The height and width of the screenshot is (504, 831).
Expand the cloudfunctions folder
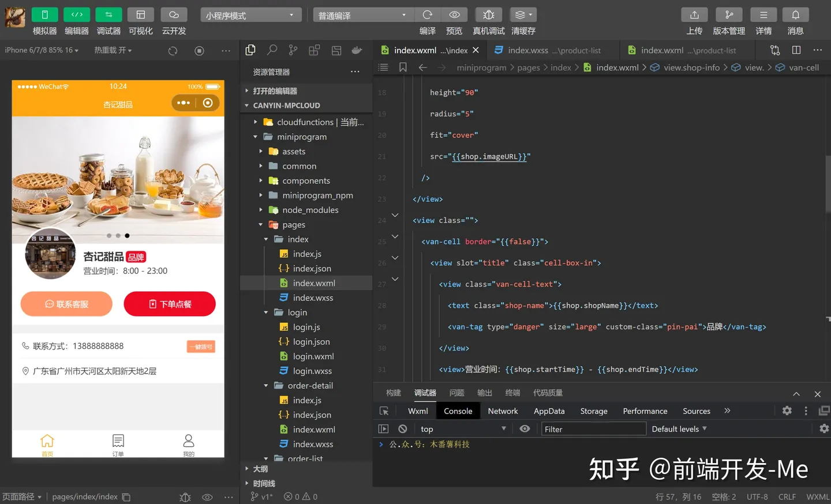click(306, 122)
